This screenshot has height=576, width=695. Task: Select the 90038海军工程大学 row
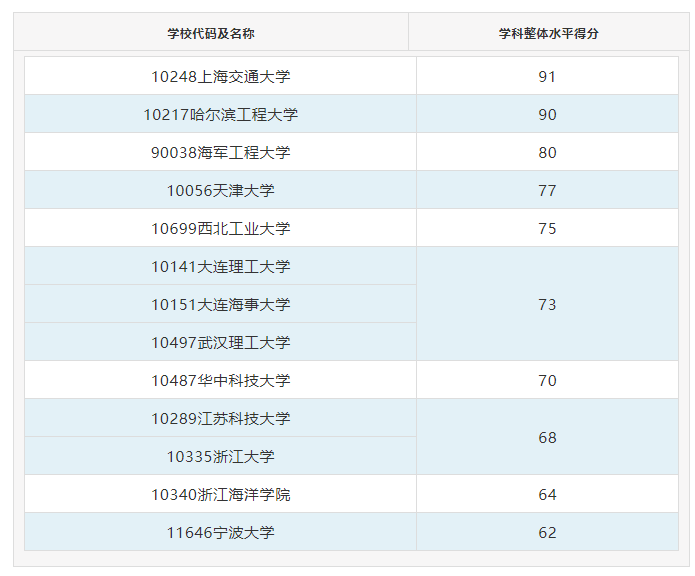[x=351, y=152]
